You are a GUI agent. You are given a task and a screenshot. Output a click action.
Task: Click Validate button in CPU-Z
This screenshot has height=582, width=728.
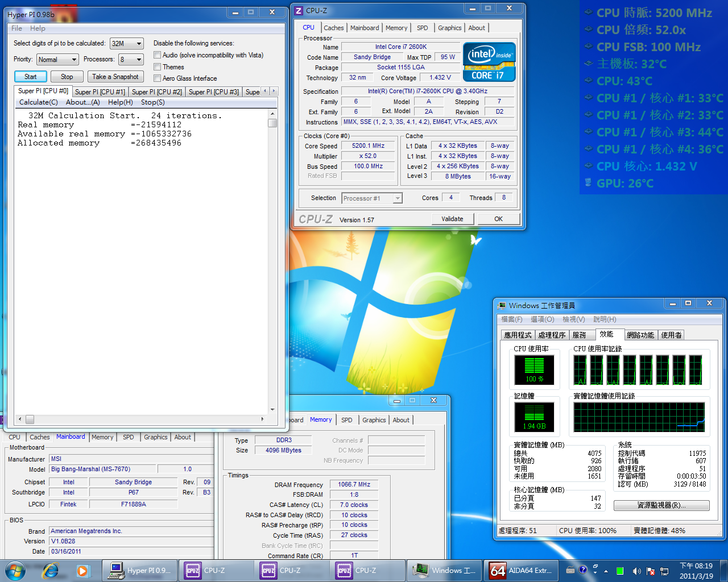(452, 219)
